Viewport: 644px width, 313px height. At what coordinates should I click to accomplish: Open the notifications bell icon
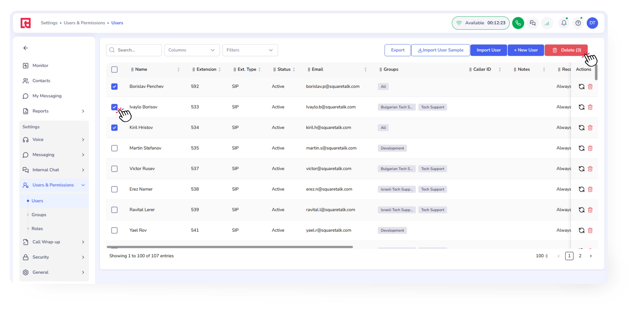563,23
